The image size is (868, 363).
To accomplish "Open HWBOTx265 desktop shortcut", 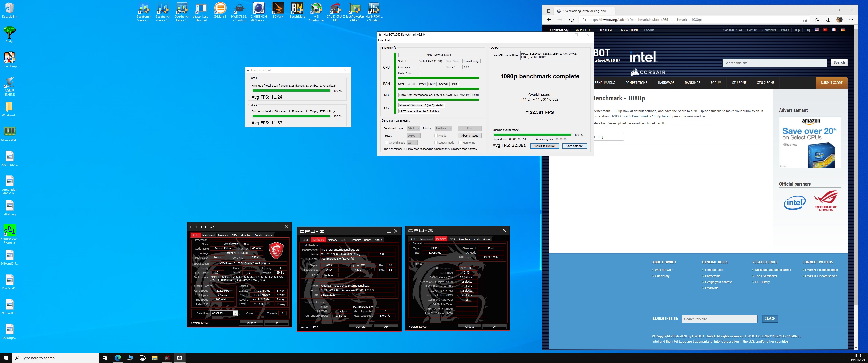I will coord(239,12).
